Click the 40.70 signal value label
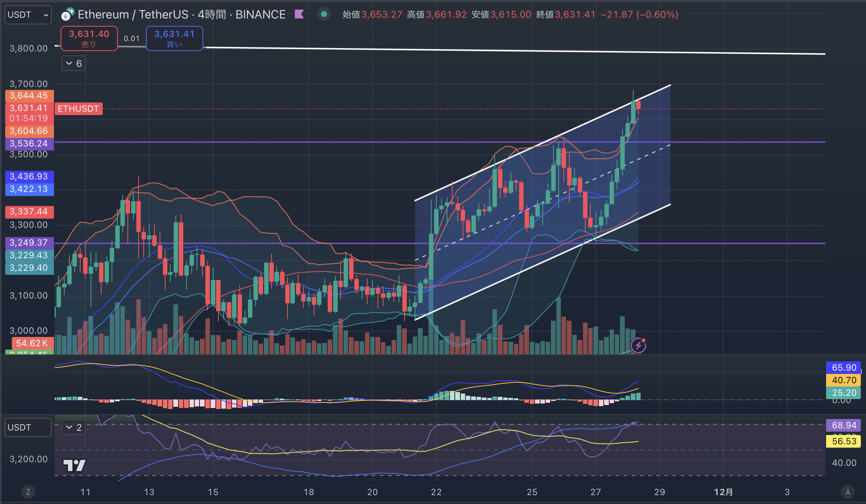This screenshot has width=866, height=504. tap(843, 380)
